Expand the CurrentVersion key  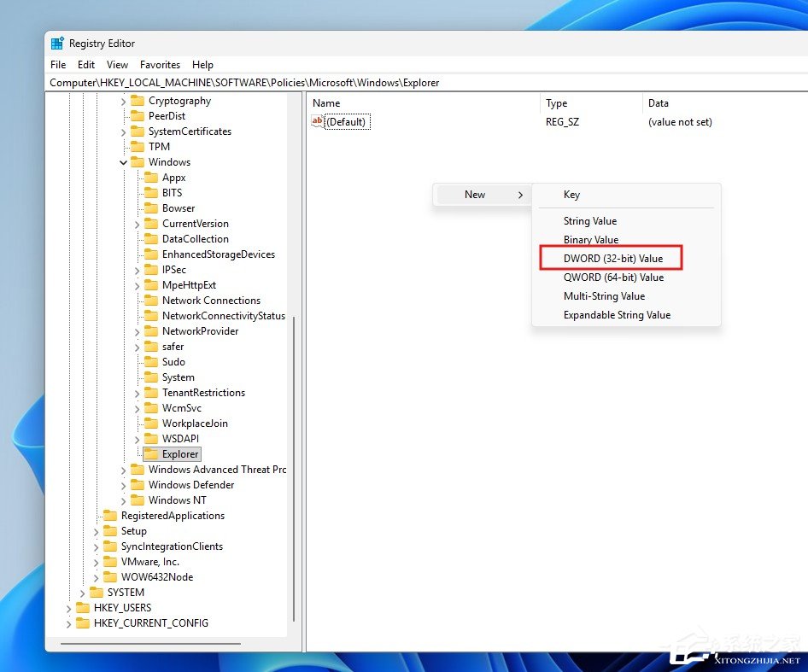click(137, 225)
